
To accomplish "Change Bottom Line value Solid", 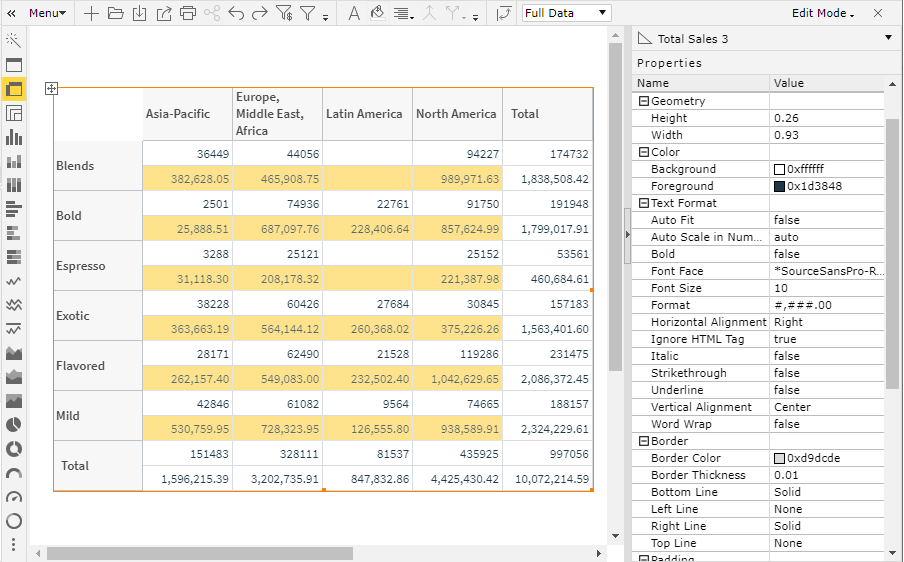I will tap(826, 492).
